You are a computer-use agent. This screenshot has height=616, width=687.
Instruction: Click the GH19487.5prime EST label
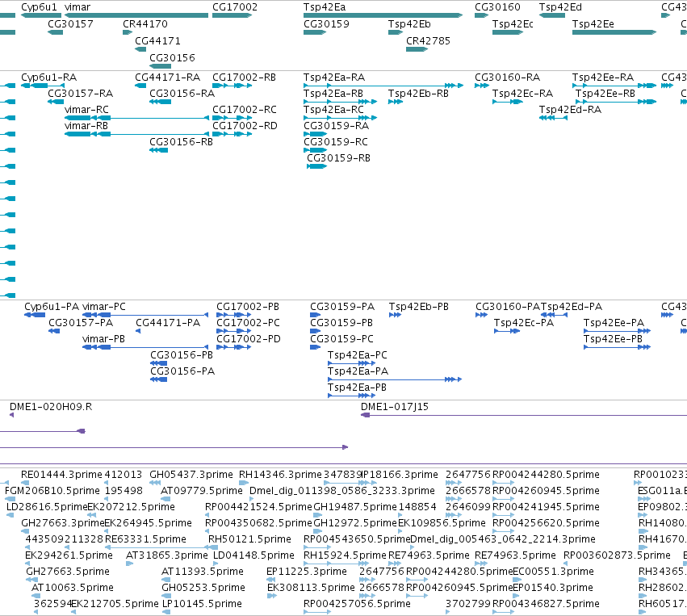click(355, 507)
